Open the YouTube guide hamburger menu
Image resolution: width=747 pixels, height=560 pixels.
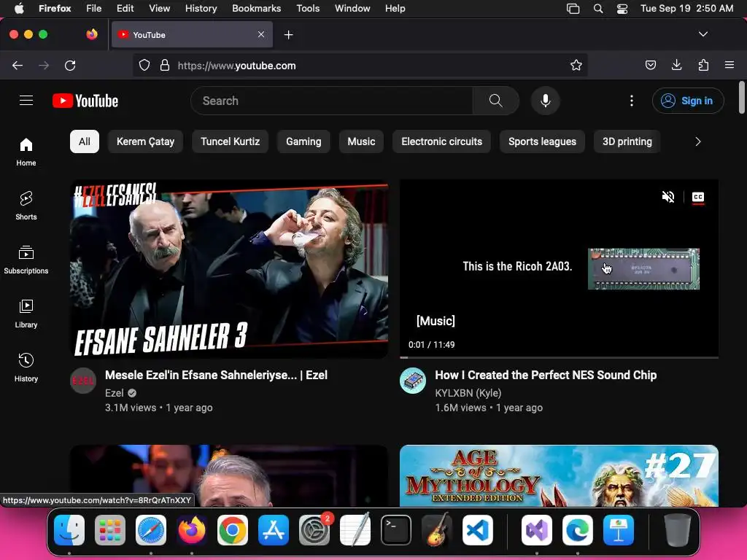coord(26,101)
